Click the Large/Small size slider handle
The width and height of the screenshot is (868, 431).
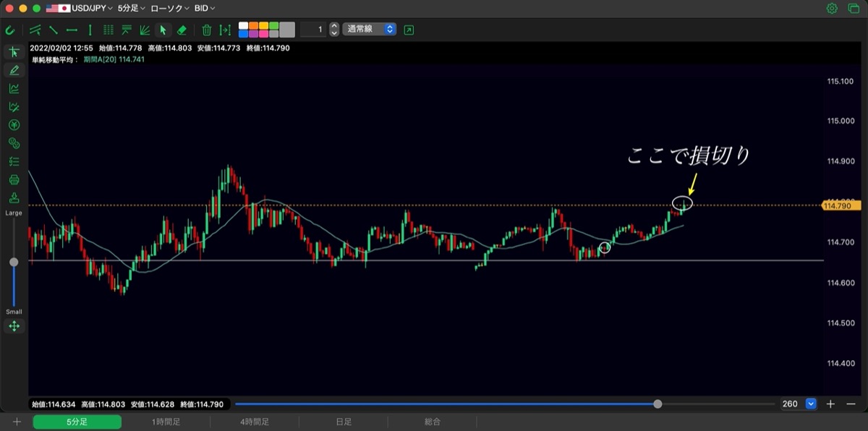pyautogui.click(x=14, y=262)
